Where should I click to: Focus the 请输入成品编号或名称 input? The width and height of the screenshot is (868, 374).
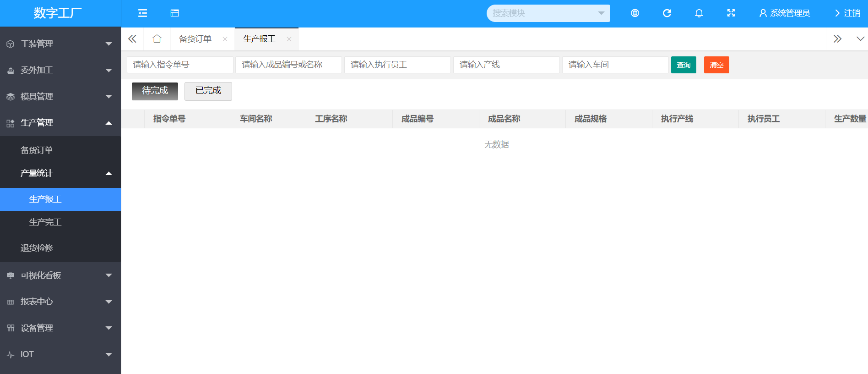[288, 65]
